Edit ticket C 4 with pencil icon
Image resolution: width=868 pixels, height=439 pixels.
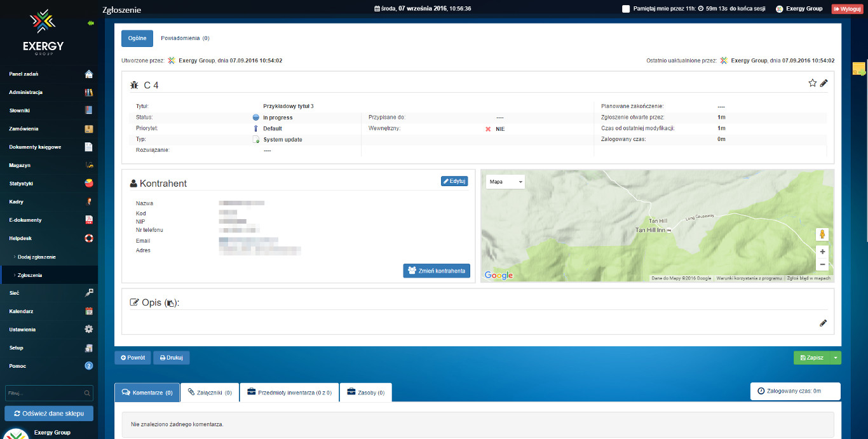[x=824, y=83]
